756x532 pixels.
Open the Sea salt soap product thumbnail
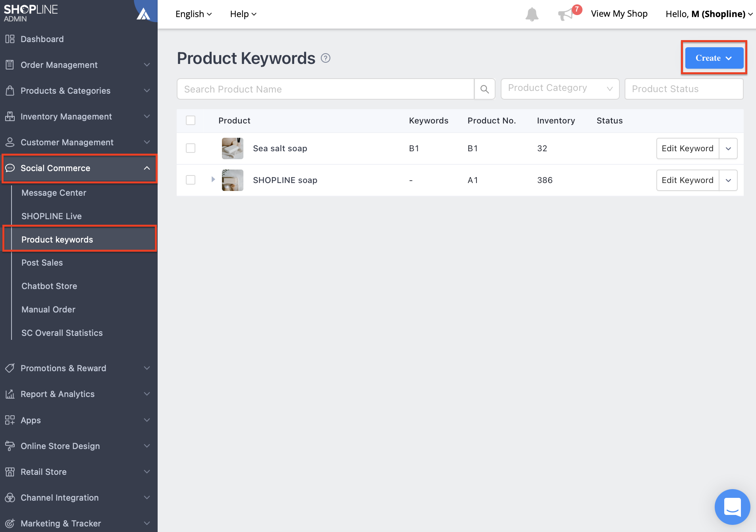pyautogui.click(x=232, y=148)
